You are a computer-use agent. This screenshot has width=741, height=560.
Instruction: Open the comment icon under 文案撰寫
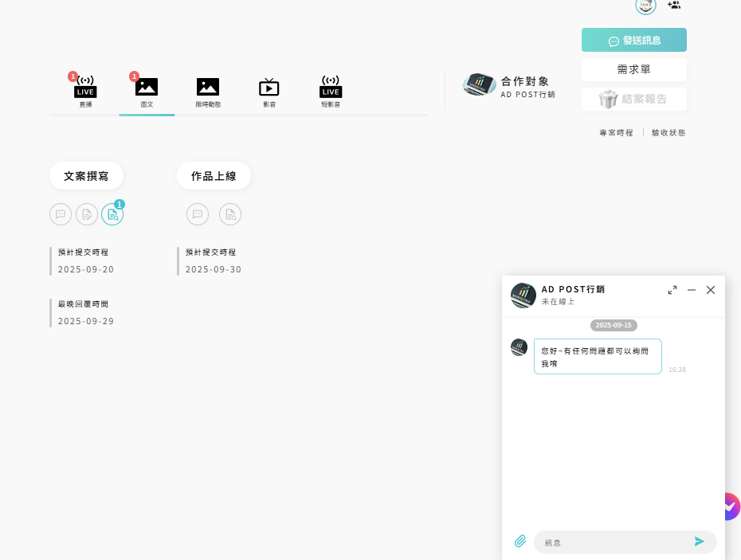[x=61, y=214]
